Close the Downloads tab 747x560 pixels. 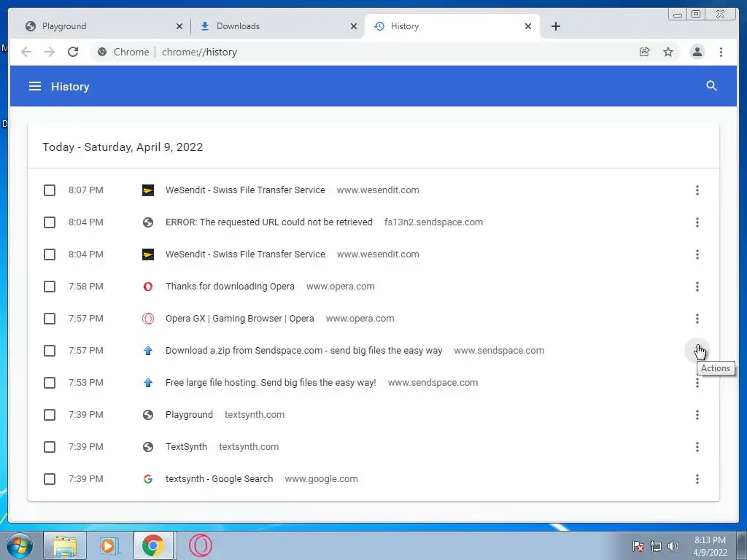(x=354, y=26)
